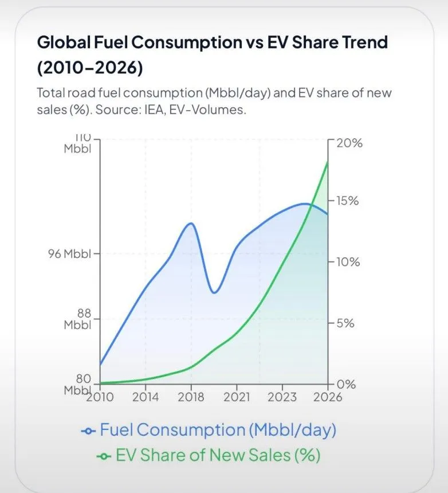Screen dimensions: 448x493
Task: Select the 2026 x-axis label
Action: 328,397
